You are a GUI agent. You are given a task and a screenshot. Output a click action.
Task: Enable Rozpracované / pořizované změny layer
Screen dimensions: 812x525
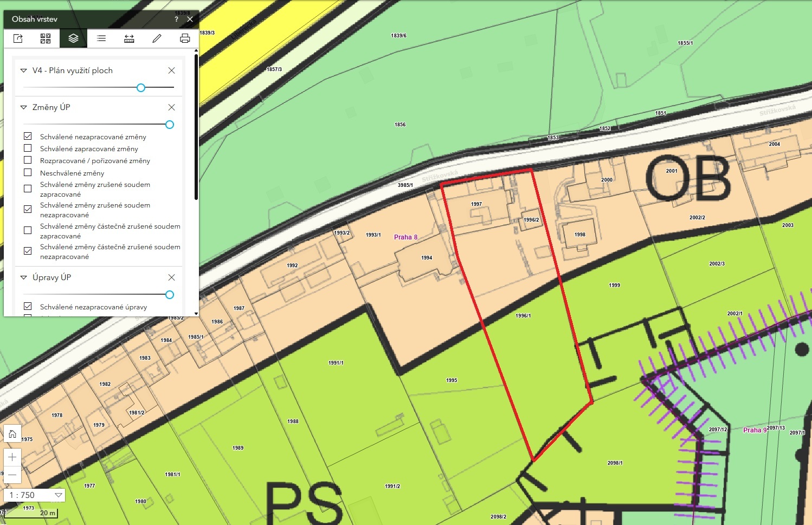pyautogui.click(x=28, y=160)
